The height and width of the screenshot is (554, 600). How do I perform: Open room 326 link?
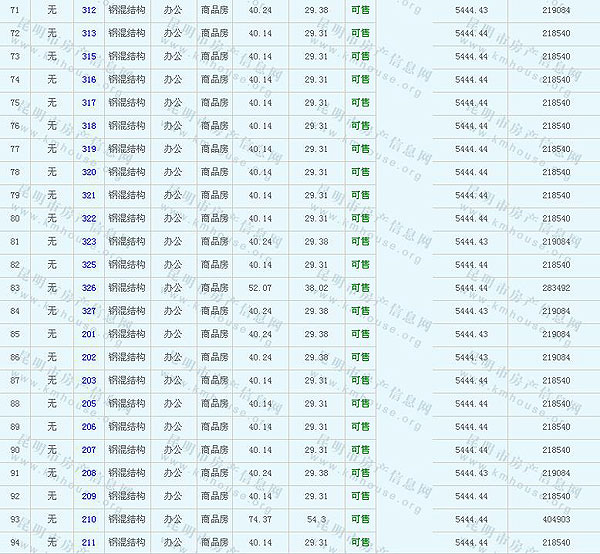(x=89, y=288)
